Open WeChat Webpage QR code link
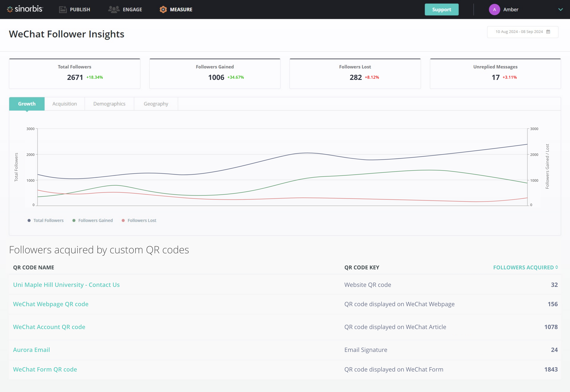The image size is (570, 392). pyautogui.click(x=51, y=304)
